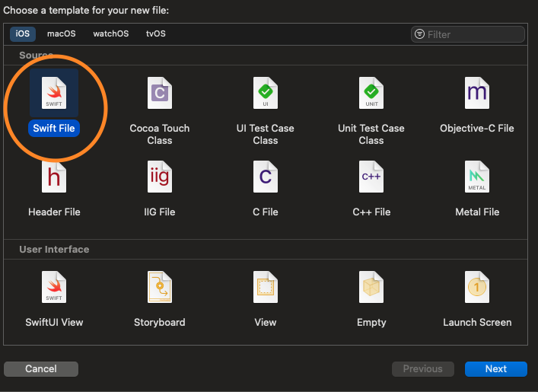Click the 'SwiftUI View' label text
Image resolution: width=538 pixels, height=392 pixels.
click(54, 322)
